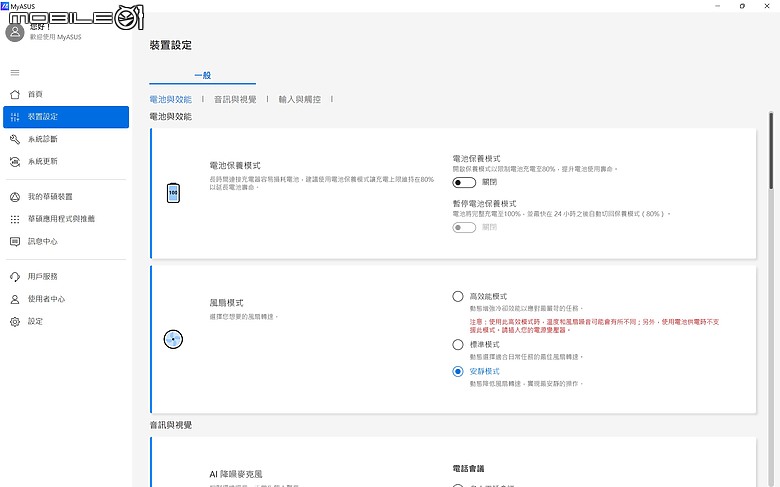Click the ASUS device icon for 我的華碩裝置
780x487 pixels.
click(15, 197)
